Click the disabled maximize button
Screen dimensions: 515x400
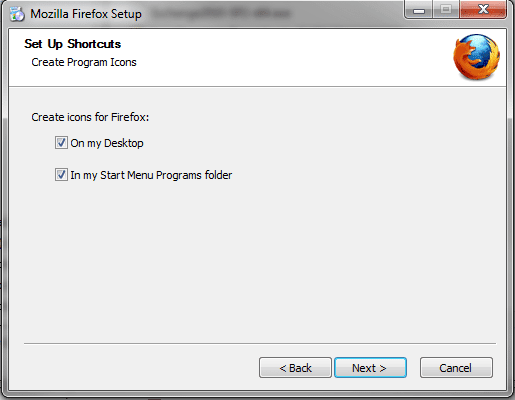point(446,9)
